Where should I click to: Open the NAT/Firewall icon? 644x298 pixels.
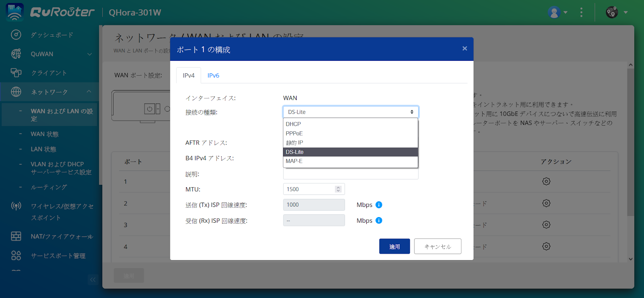point(16,236)
